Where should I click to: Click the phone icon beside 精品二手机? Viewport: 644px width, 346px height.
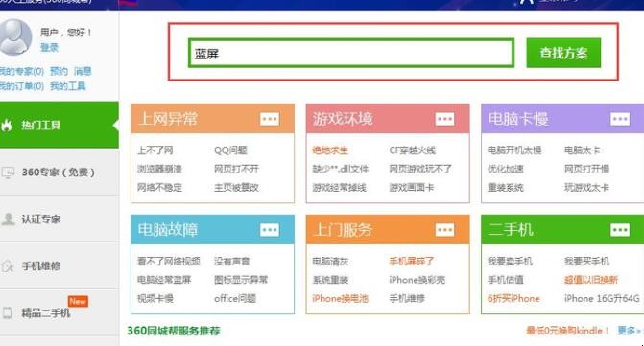click(7, 313)
